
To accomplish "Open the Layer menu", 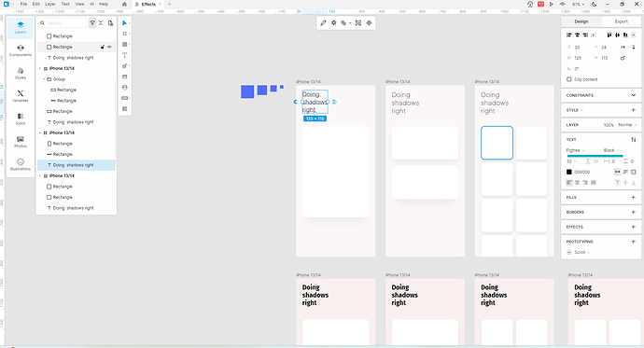I will 50,4.
